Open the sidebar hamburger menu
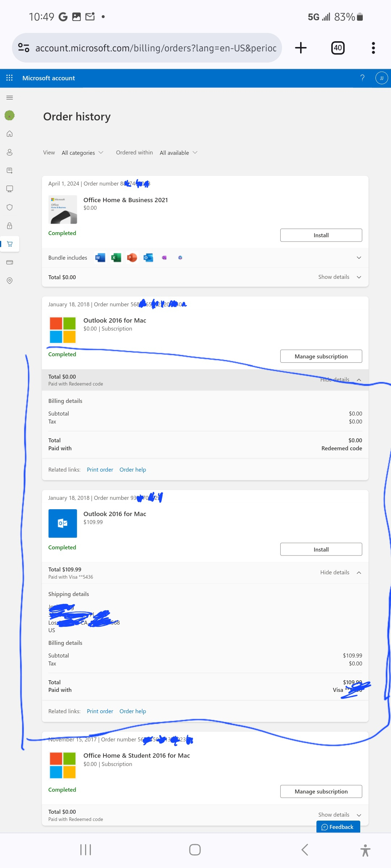Viewport: 391px width, 868px height. point(10,98)
